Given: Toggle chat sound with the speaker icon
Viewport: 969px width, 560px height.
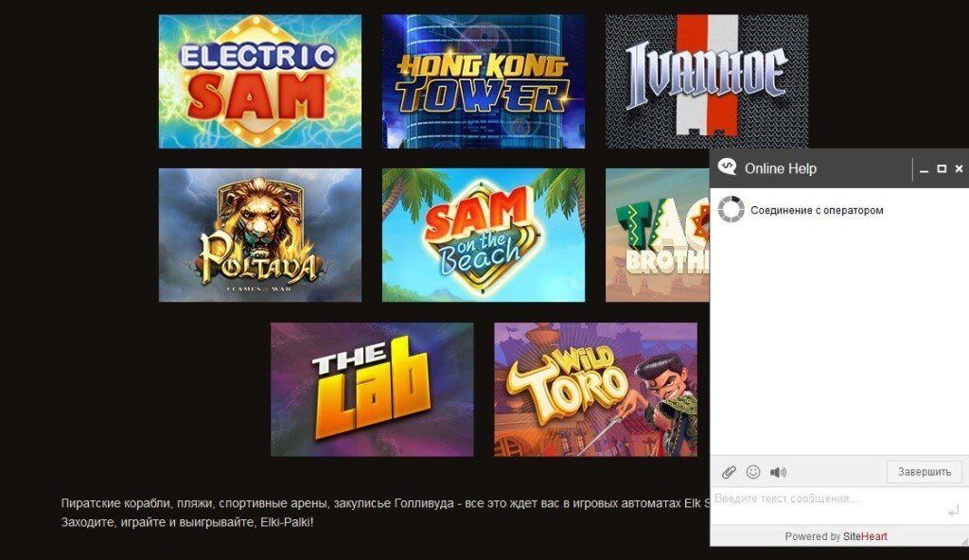Looking at the screenshot, I should [778, 472].
